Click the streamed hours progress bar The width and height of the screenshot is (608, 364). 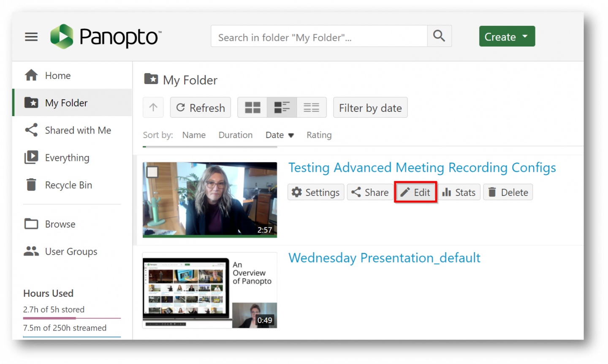[72, 337]
